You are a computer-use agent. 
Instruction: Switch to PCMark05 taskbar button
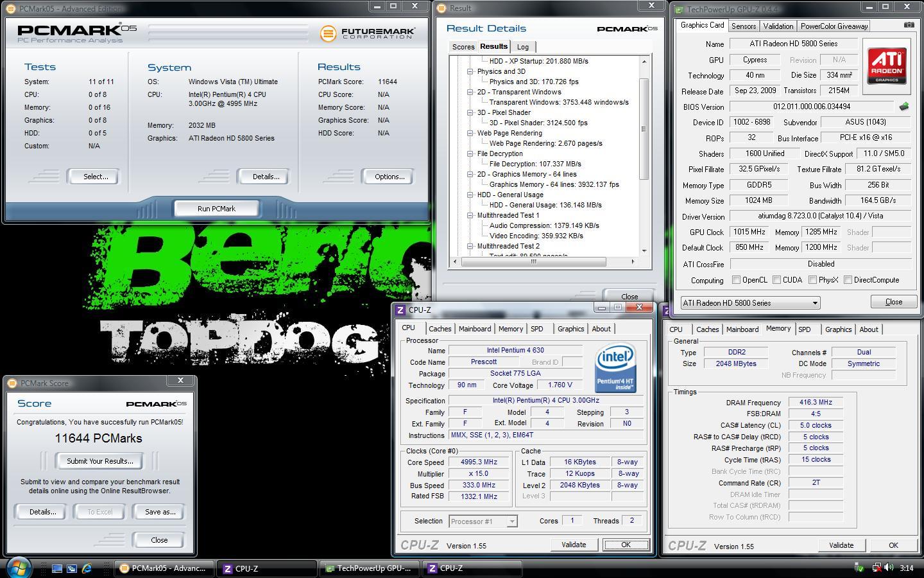(163, 568)
